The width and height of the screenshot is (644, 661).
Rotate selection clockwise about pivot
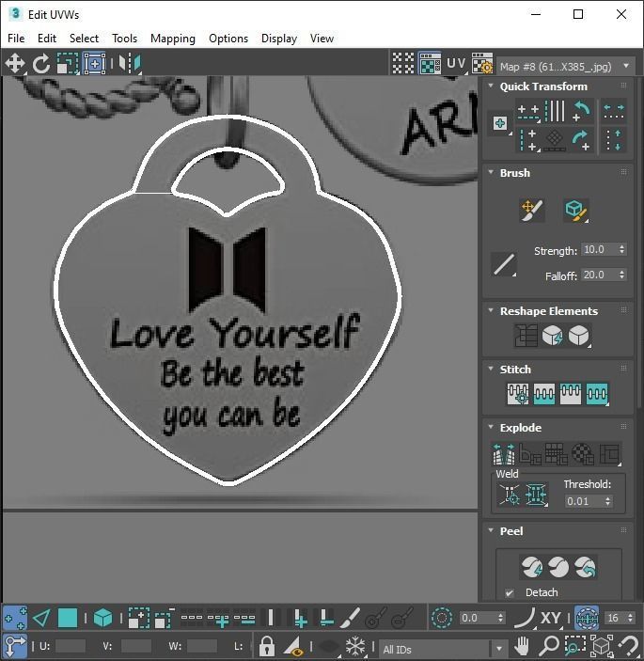click(x=582, y=140)
